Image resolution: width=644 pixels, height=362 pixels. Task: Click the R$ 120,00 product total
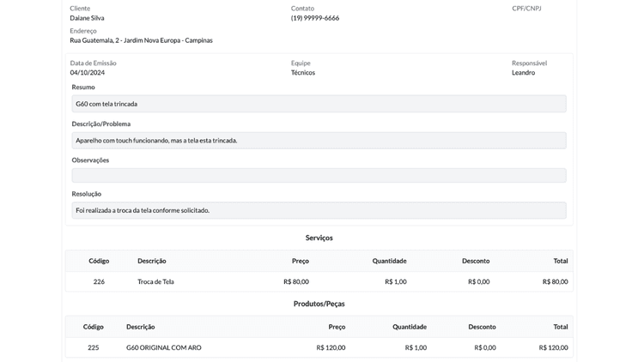[553, 347]
